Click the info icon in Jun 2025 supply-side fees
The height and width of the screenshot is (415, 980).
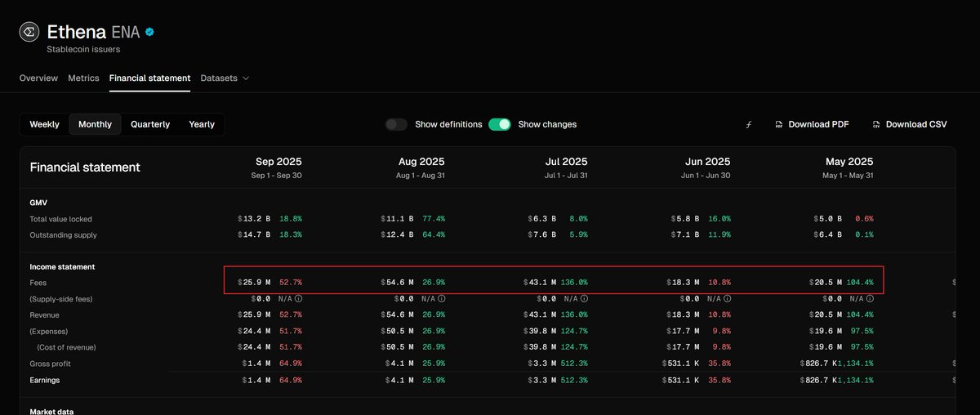tap(728, 299)
